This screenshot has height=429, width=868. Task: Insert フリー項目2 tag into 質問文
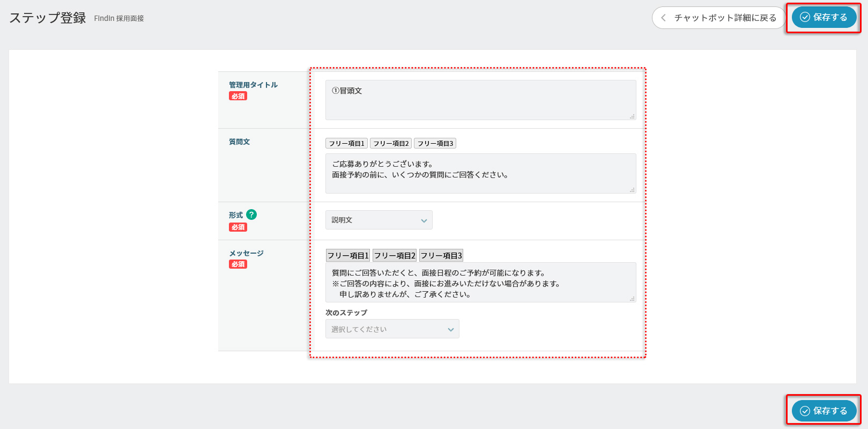point(391,144)
